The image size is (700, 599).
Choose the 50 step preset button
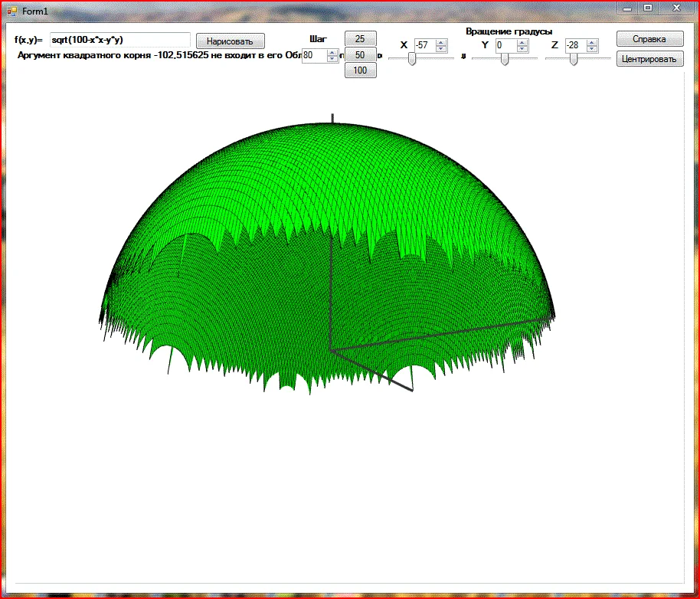click(360, 54)
